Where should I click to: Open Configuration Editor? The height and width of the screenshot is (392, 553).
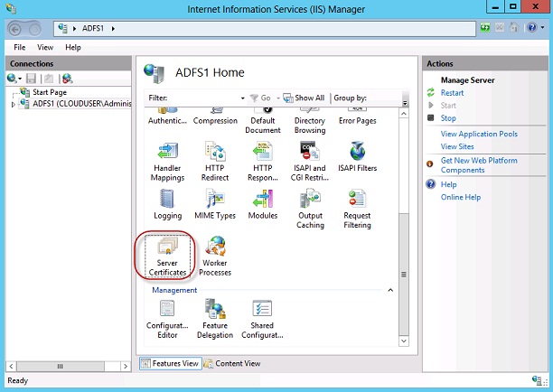coord(167,320)
